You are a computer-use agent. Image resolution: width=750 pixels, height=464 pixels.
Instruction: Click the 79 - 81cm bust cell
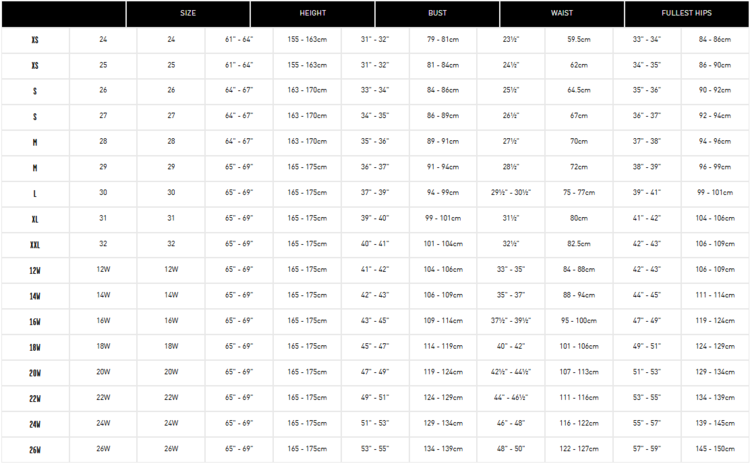click(x=441, y=40)
